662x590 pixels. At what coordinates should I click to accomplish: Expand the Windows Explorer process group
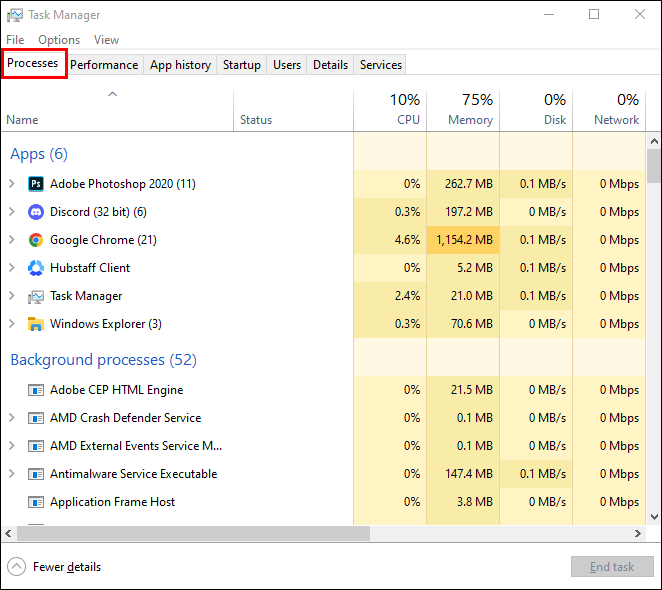coord(11,324)
